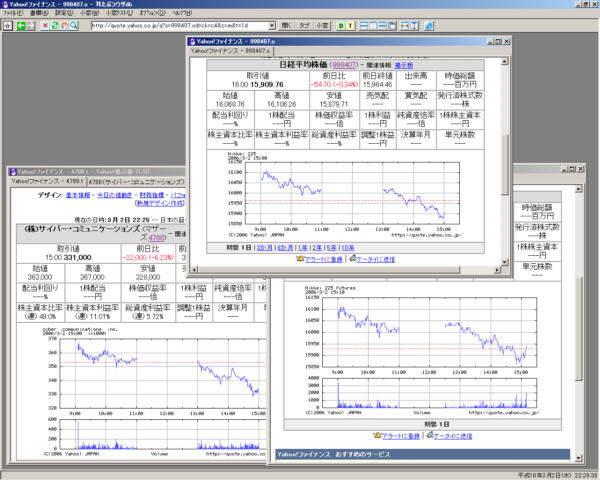Click the Nikkei 225 intraday chart image

[x=345, y=194]
